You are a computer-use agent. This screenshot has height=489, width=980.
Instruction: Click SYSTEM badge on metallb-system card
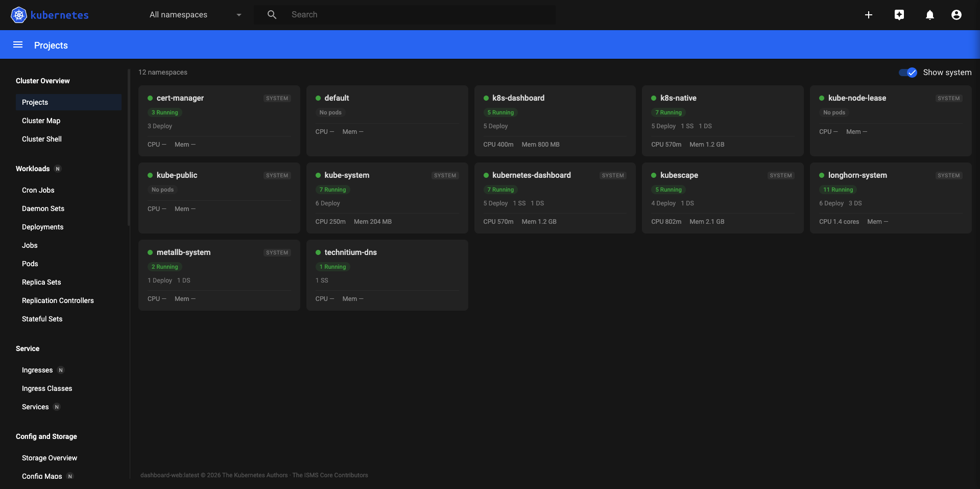coord(277,252)
